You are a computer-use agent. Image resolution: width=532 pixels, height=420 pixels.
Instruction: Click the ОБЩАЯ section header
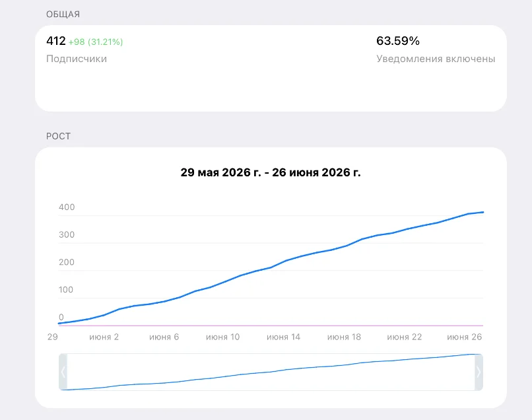[x=63, y=15]
